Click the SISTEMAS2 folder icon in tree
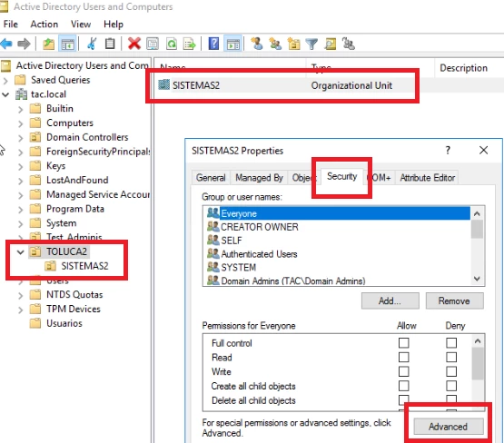The height and width of the screenshot is (443, 504). 51,266
